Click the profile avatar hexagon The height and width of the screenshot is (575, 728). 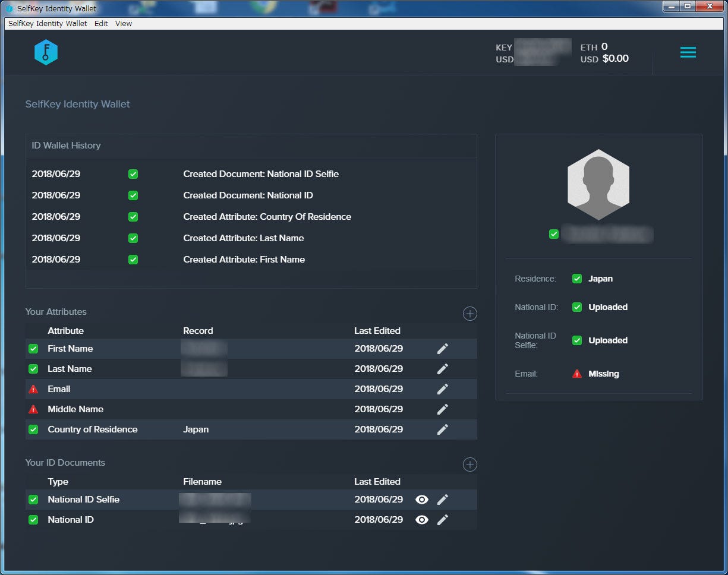[598, 186]
